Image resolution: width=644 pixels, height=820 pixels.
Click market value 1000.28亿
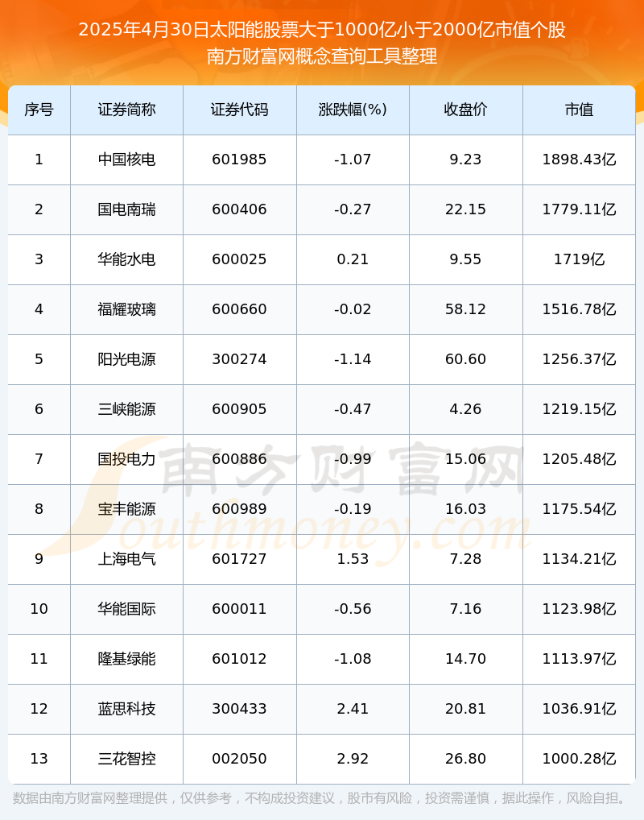pos(579,759)
